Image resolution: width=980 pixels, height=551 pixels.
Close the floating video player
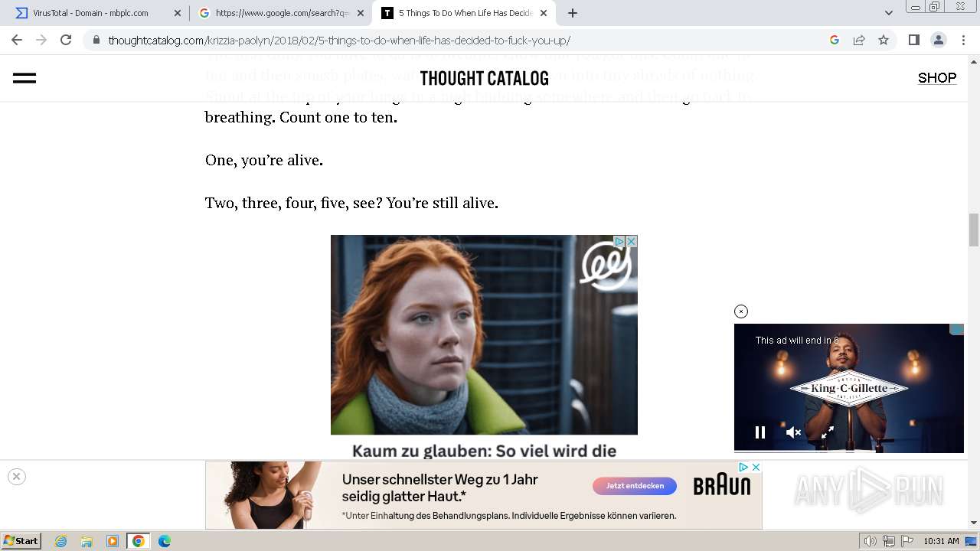(x=740, y=311)
